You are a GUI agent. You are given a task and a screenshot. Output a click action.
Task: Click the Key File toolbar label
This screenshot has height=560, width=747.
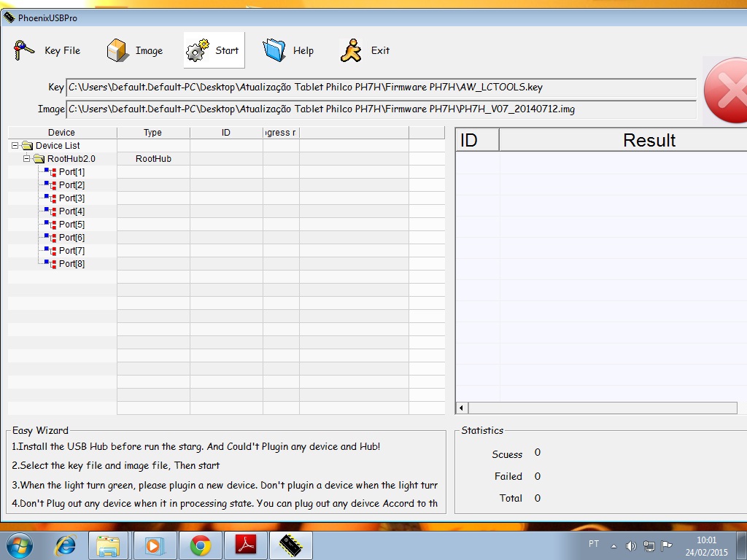[63, 50]
